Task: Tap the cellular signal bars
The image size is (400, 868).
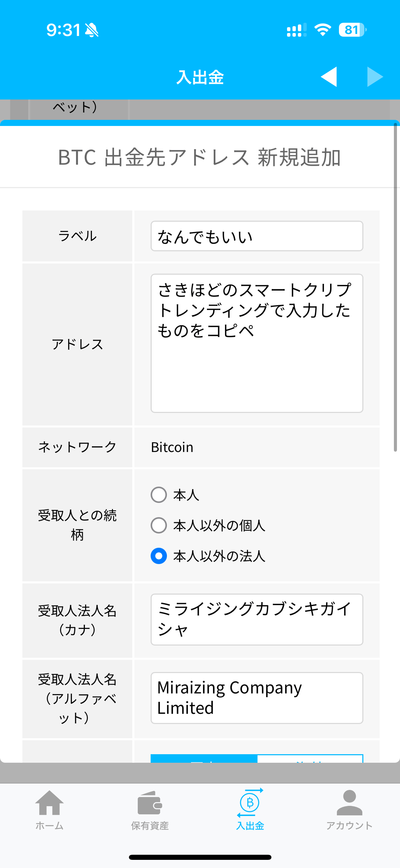Action: pyautogui.click(x=296, y=30)
